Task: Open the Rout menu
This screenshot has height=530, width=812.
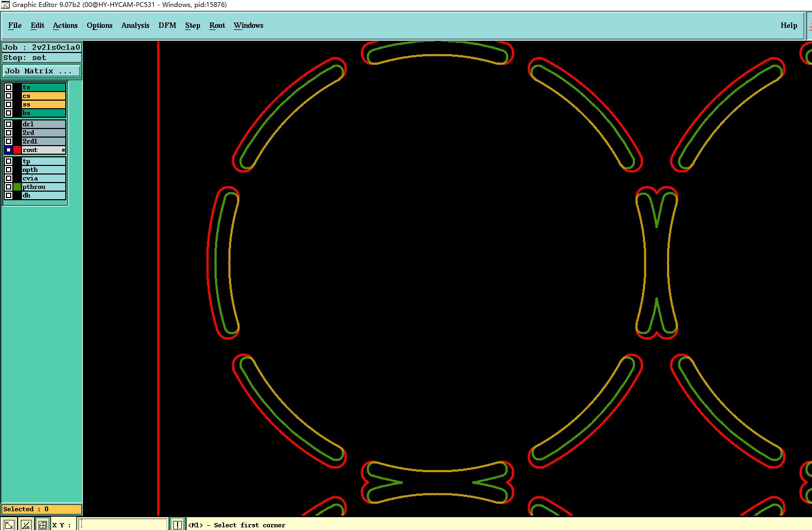Action: tap(217, 25)
